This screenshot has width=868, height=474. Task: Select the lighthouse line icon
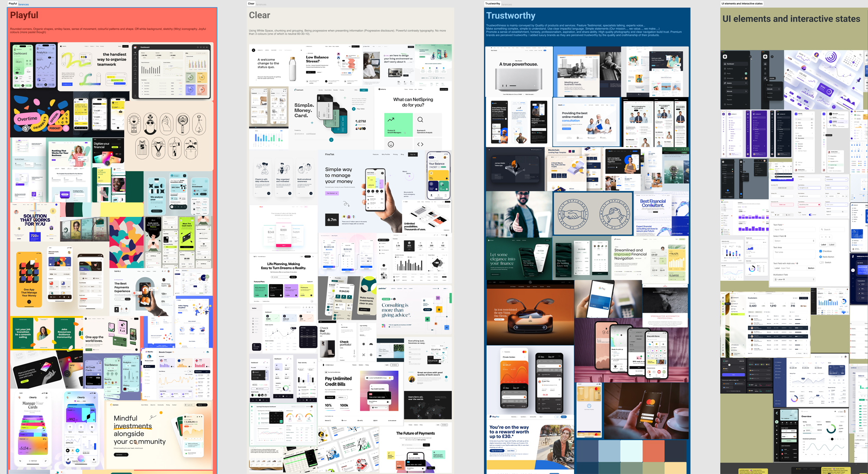[174, 148]
